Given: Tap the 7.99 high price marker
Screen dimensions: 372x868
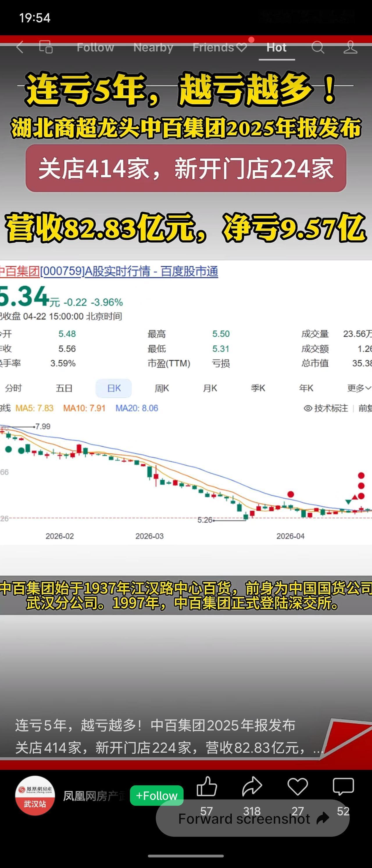Looking at the screenshot, I should 43,426.
